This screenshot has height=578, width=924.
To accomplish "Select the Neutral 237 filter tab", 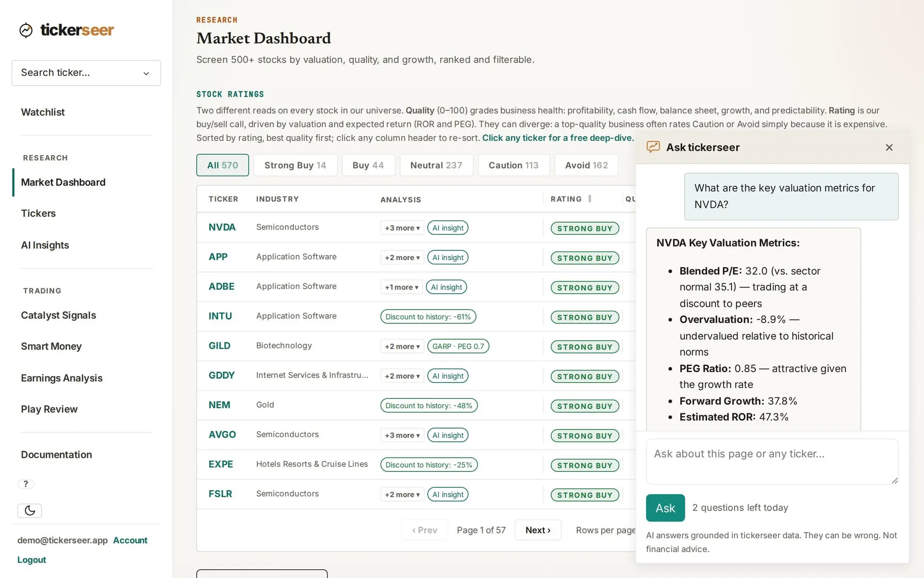I will pyautogui.click(x=436, y=165).
